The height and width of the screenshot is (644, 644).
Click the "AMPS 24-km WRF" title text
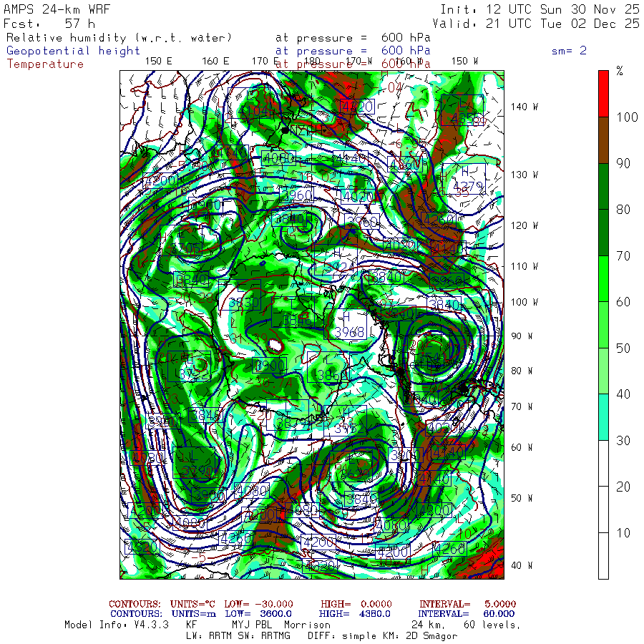click(x=57, y=9)
